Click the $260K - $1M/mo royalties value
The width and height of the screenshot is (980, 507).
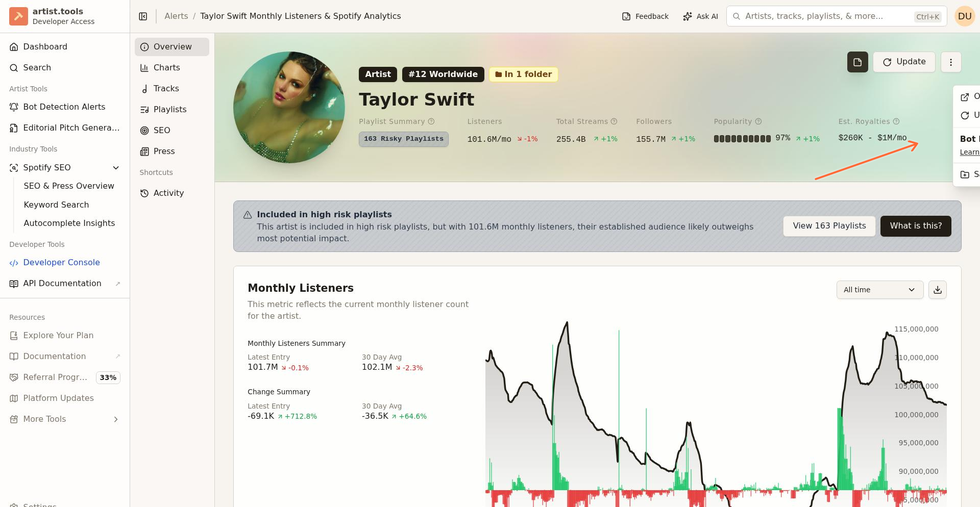[872, 138]
